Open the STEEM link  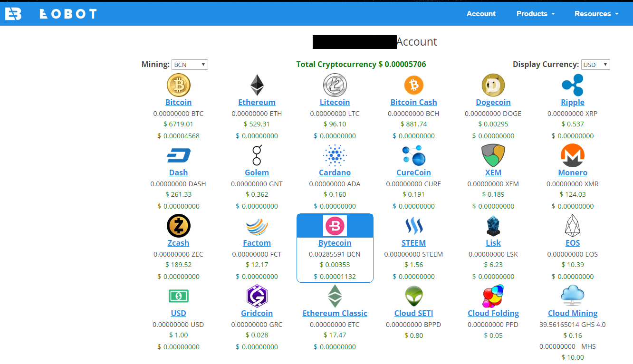click(x=414, y=243)
